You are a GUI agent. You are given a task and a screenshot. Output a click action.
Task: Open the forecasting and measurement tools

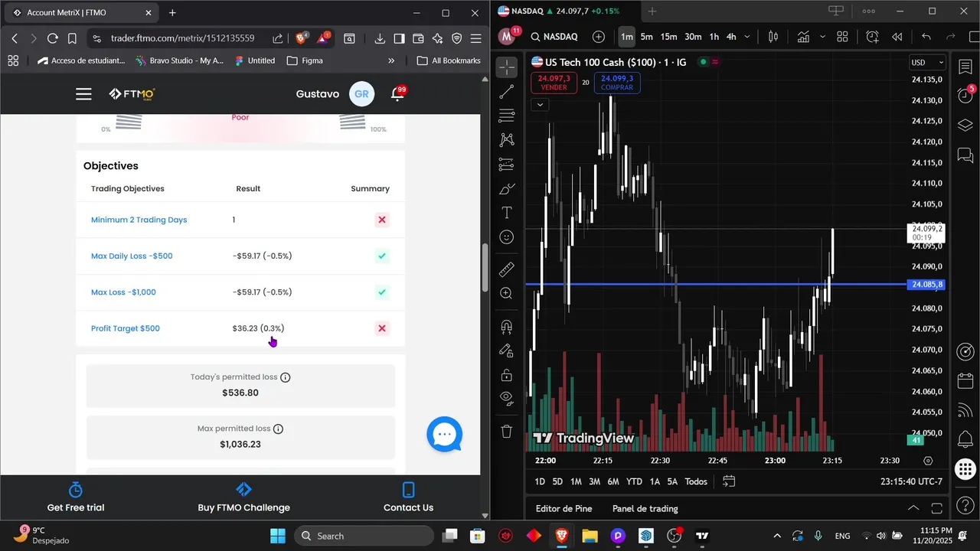pos(507,165)
